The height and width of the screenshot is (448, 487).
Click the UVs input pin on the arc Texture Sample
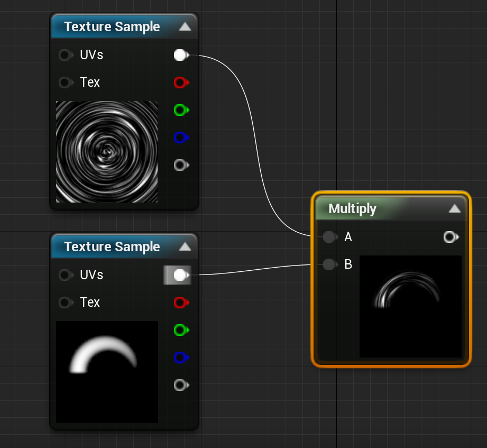pos(66,275)
